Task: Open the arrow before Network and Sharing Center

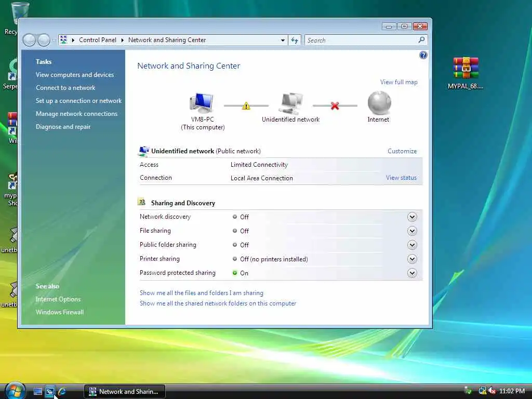Action: point(122,40)
